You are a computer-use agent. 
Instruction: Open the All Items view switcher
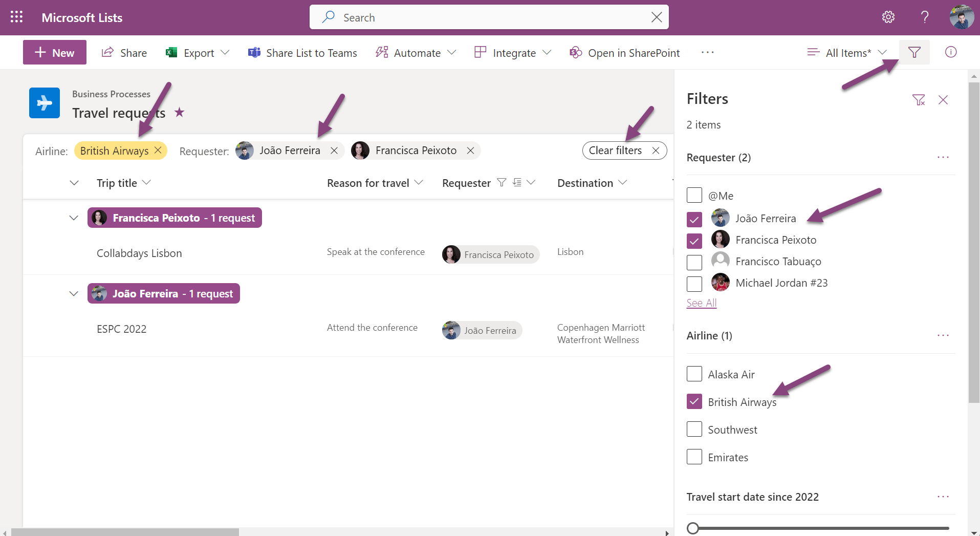coord(847,53)
